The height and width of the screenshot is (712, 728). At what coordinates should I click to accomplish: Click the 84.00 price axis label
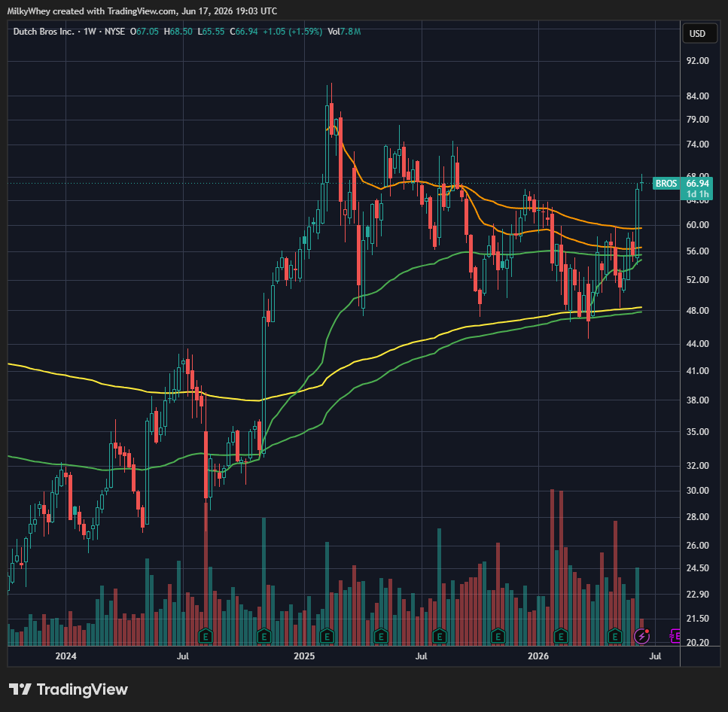tap(697, 96)
